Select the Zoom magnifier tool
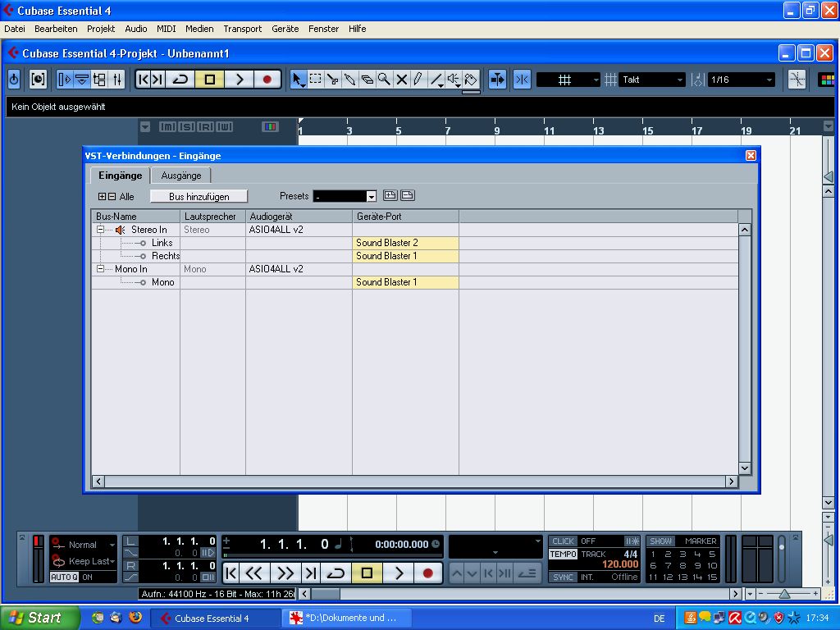This screenshot has height=630, width=840. coord(384,80)
